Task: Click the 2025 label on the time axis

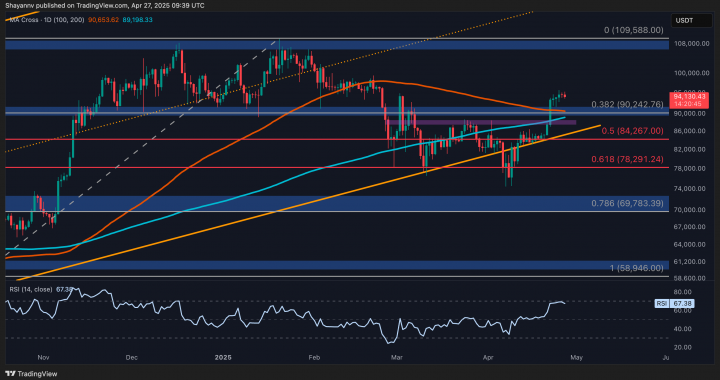Action: (224, 357)
